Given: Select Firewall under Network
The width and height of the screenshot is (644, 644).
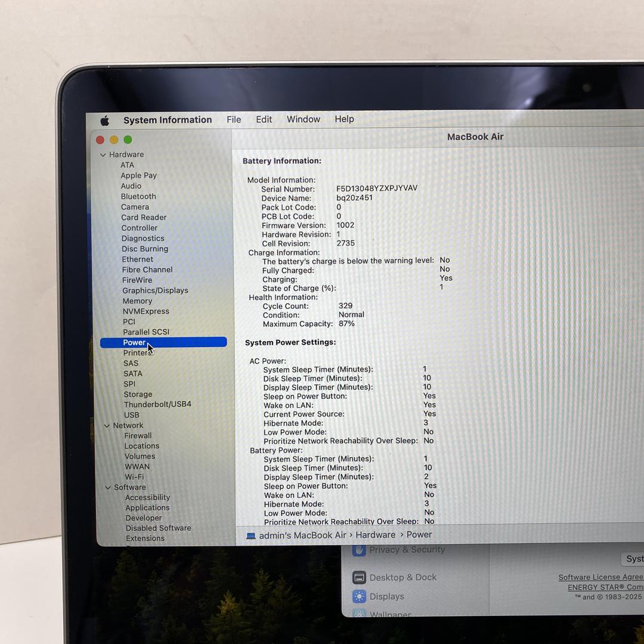Looking at the screenshot, I should [x=138, y=436].
